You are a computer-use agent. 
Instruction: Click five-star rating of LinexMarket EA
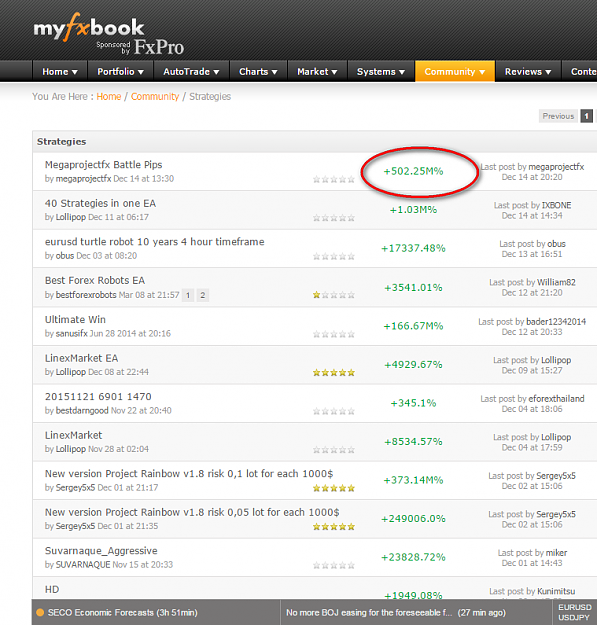click(334, 373)
